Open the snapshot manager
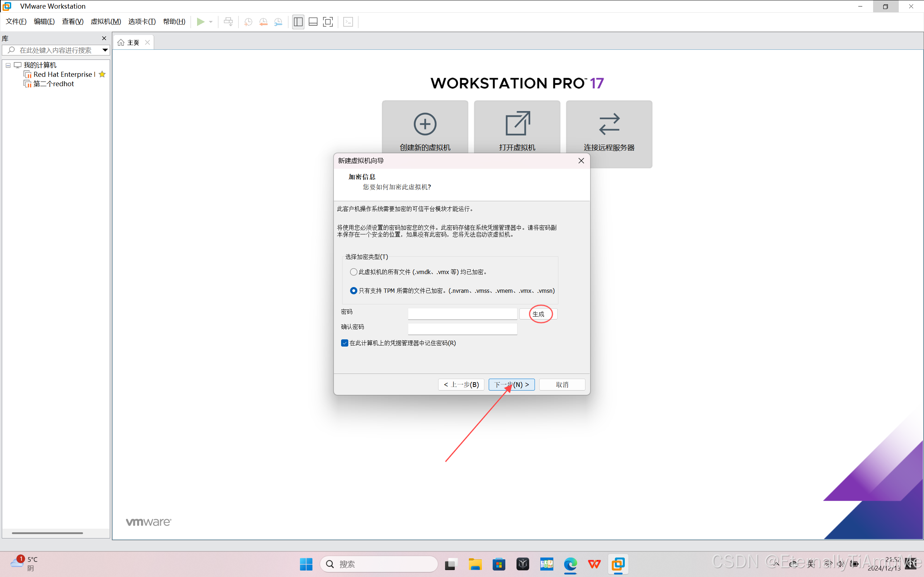The height and width of the screenshot is (577, 924). 278,22
